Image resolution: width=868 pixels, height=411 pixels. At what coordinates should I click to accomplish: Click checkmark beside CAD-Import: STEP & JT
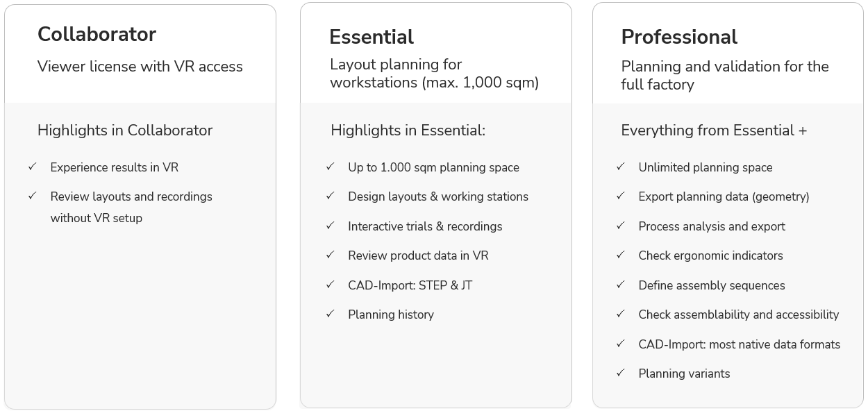(330, 285)
